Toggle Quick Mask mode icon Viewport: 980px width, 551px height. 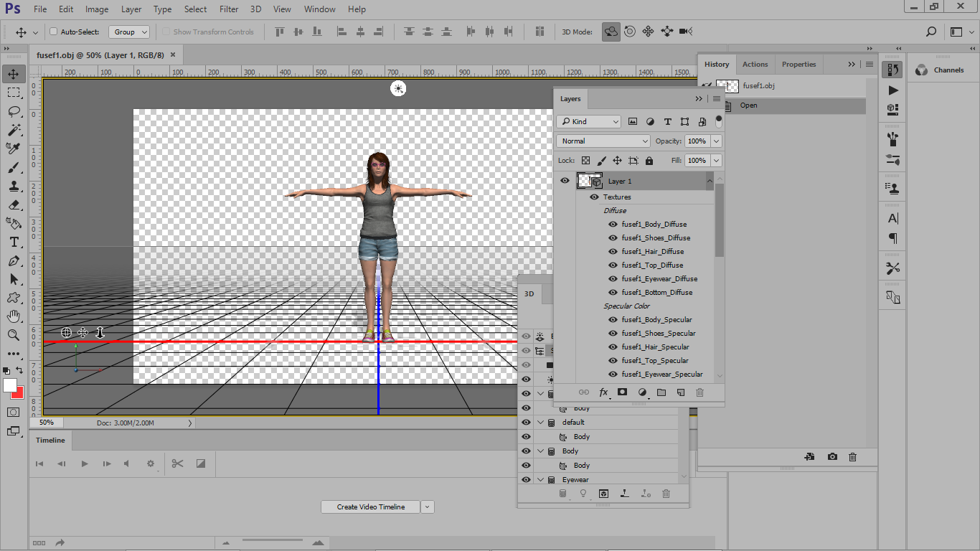coord(14,412)
